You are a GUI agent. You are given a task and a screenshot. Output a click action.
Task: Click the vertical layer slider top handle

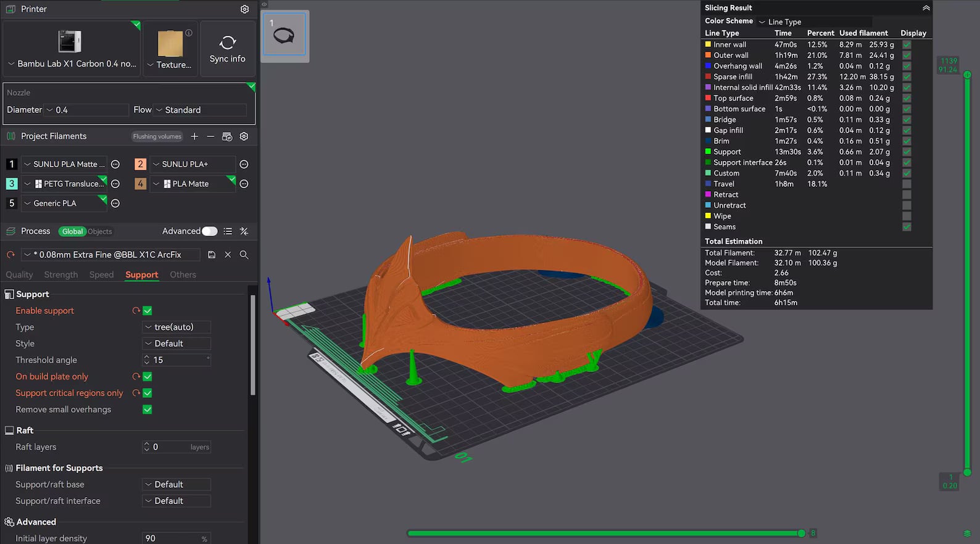click(967, 75)
